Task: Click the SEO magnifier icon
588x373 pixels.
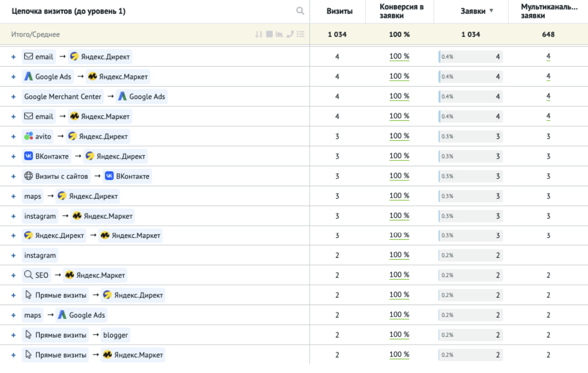Action: (x=28, y=275)
